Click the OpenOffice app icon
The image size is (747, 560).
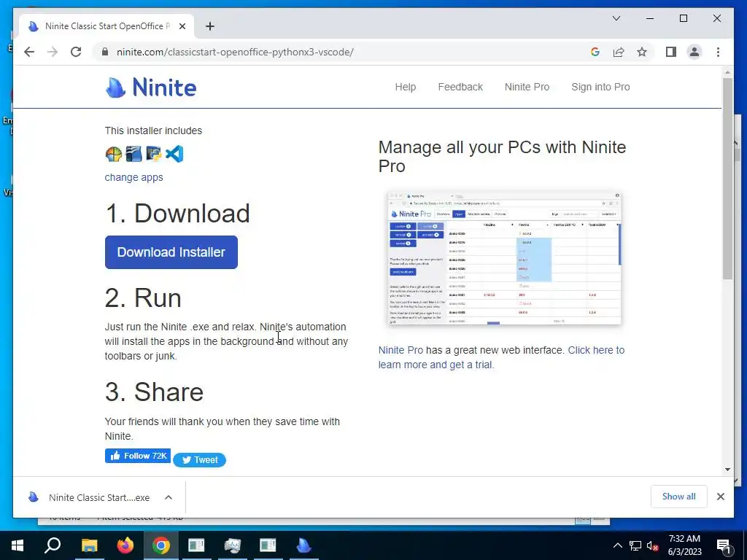[x=134, y=155]
